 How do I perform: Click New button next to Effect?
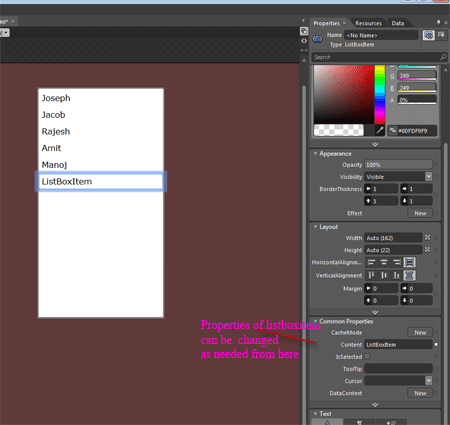[x=420, y=213]
